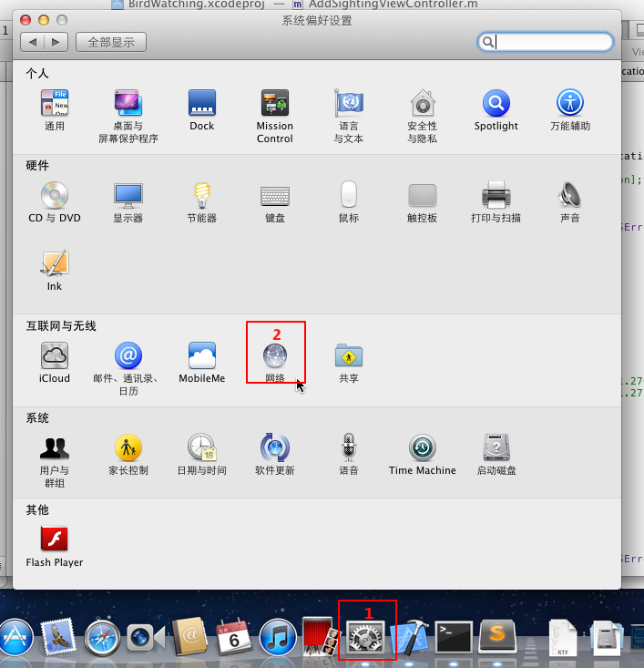644x668 pixels.
Task: Open 日期与时间 preferences
Action: (202, 454)
